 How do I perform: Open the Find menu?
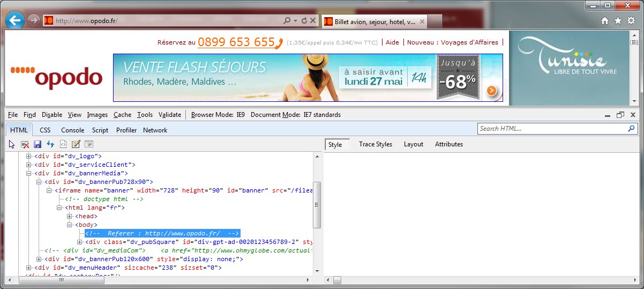click(x=29, y=115)
